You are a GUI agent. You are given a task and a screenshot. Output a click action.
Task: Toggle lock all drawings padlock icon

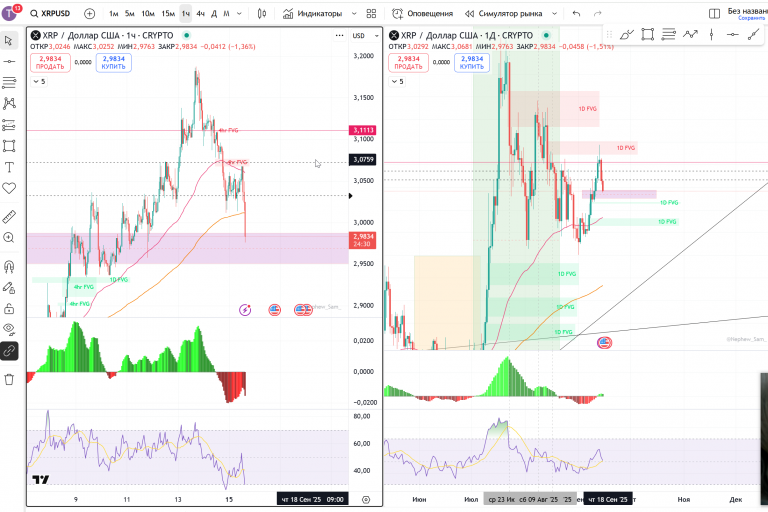click(9, 309)
